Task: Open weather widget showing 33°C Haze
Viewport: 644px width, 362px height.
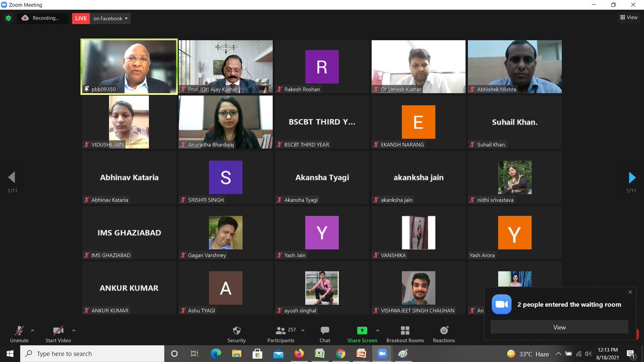Action: tap(528, 353)
